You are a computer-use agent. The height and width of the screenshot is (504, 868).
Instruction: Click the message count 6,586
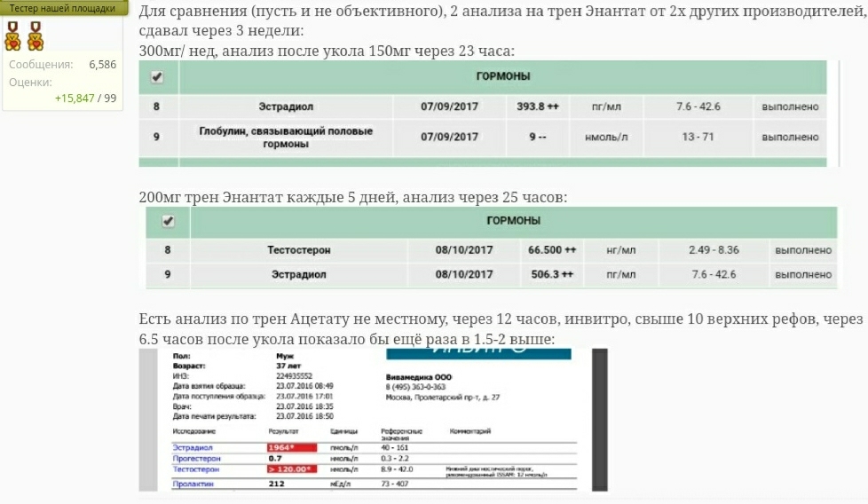pyautogui.click(x=102, y=64)
